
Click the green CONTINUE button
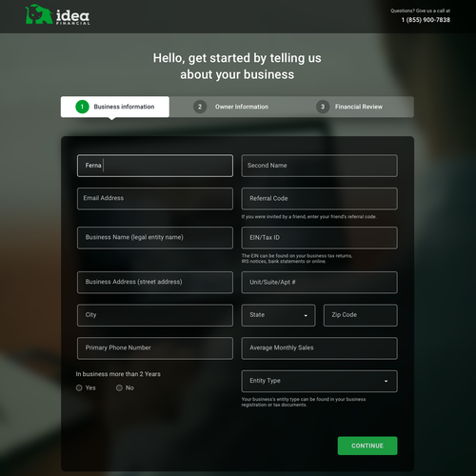pos(367,446)
